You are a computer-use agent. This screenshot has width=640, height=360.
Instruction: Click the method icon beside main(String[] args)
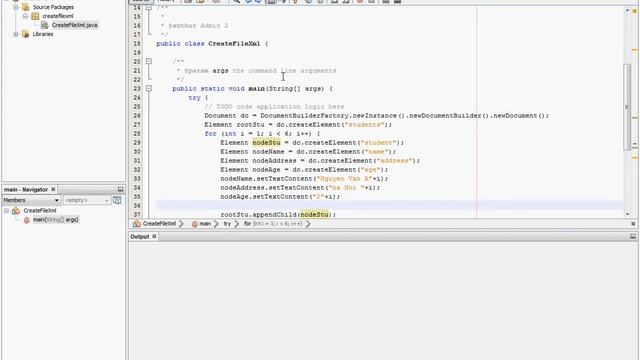pyautogui.click(x=27, y=220)
